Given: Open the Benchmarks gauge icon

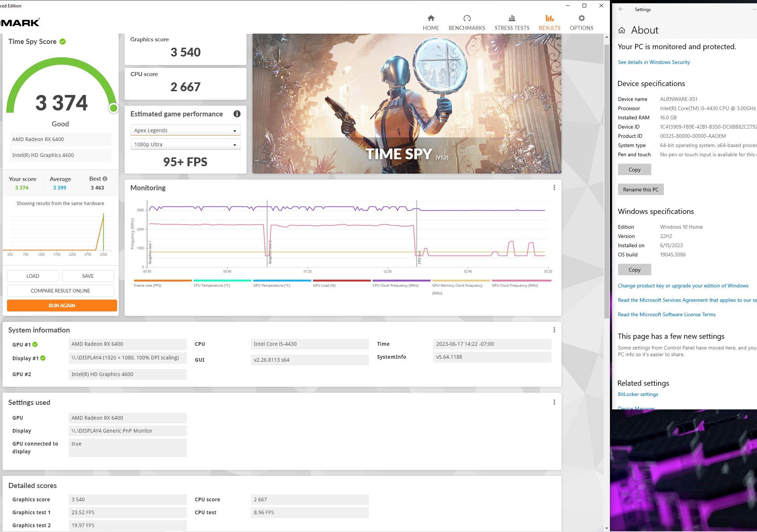Looking at the screenshot, I should click(466, 18).
